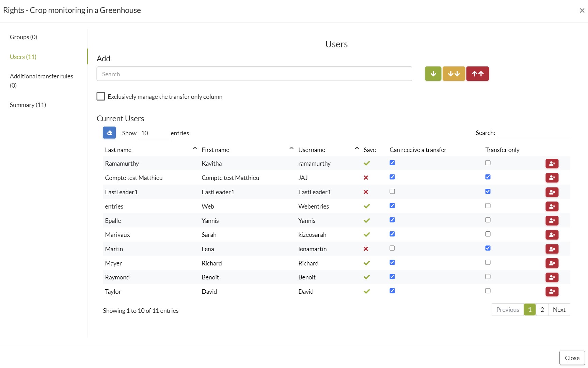Toggle Save checkmark for Benoit
The width and height of the screenshot is (588, 368).
[x=366, y=277]
